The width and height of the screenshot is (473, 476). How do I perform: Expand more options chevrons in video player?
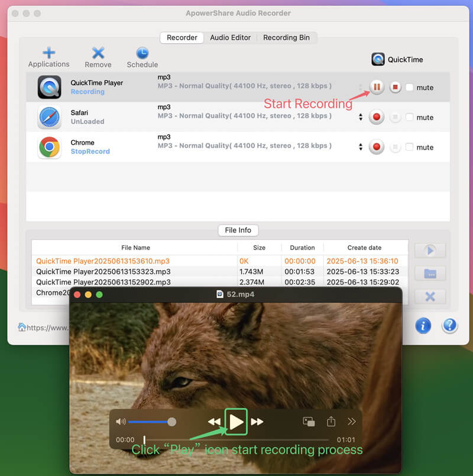click(352, 422)
